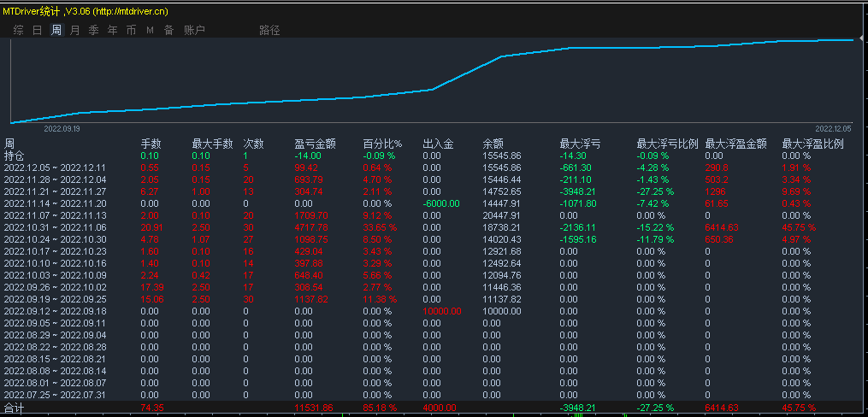Click the 路径 path label

pos(269,31)
